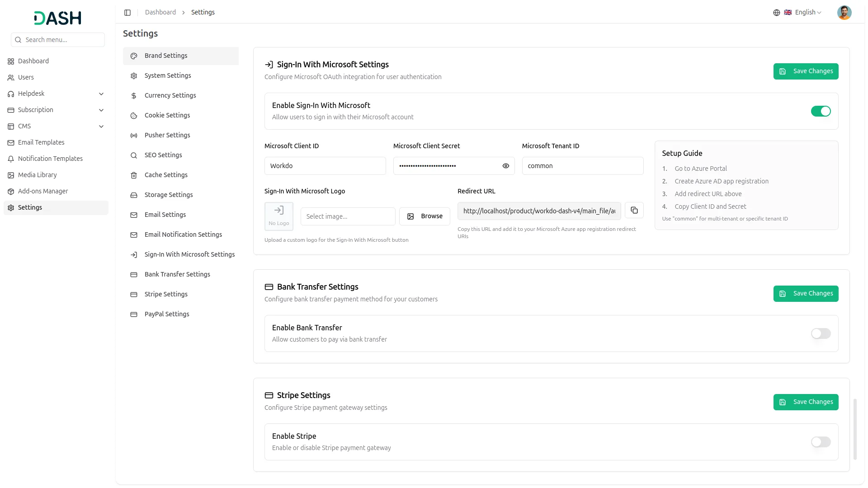Enable the Bank Transfer toggle

click(x=821, y=333)
